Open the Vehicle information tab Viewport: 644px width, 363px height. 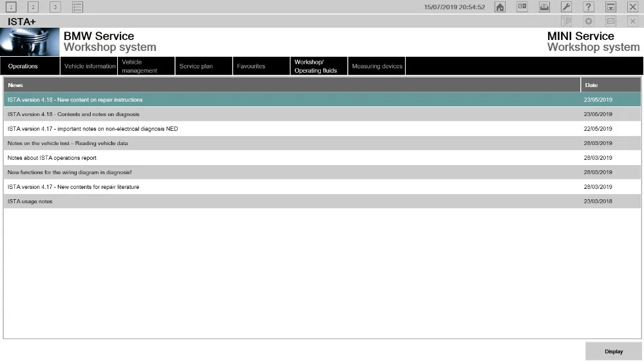coord(89,66)
